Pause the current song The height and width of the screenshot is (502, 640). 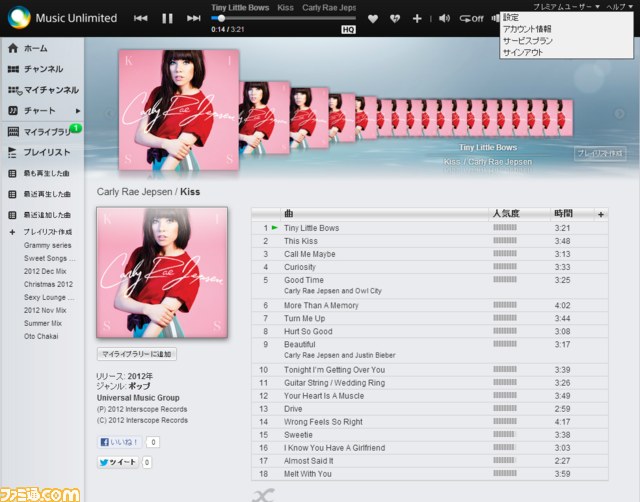click(x=167, y=18)
